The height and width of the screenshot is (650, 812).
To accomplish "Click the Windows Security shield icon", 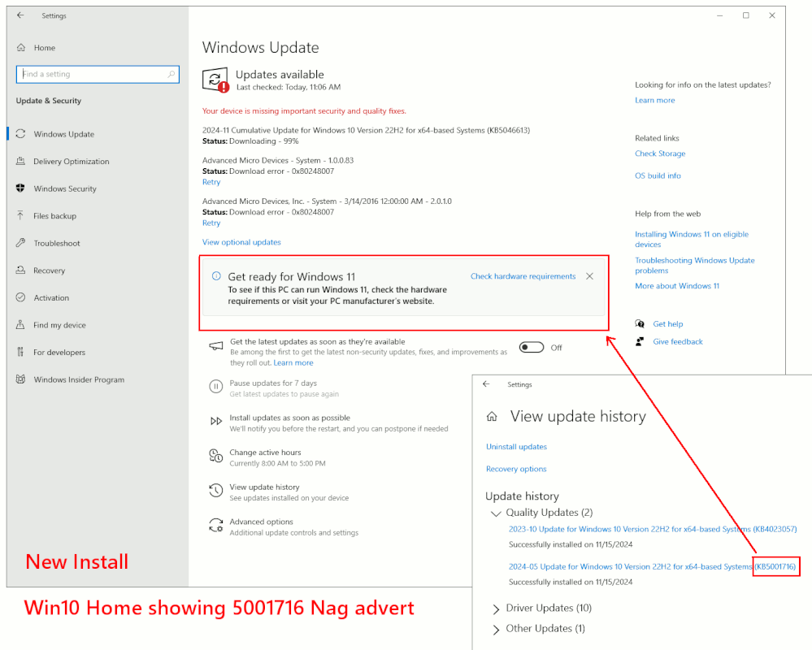I will [x=20, y=188].
